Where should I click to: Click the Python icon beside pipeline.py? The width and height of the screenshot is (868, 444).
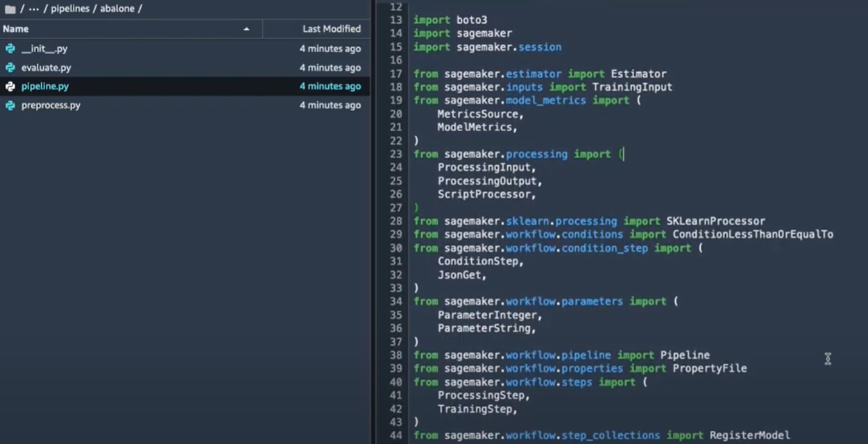[x=10, y=87]
